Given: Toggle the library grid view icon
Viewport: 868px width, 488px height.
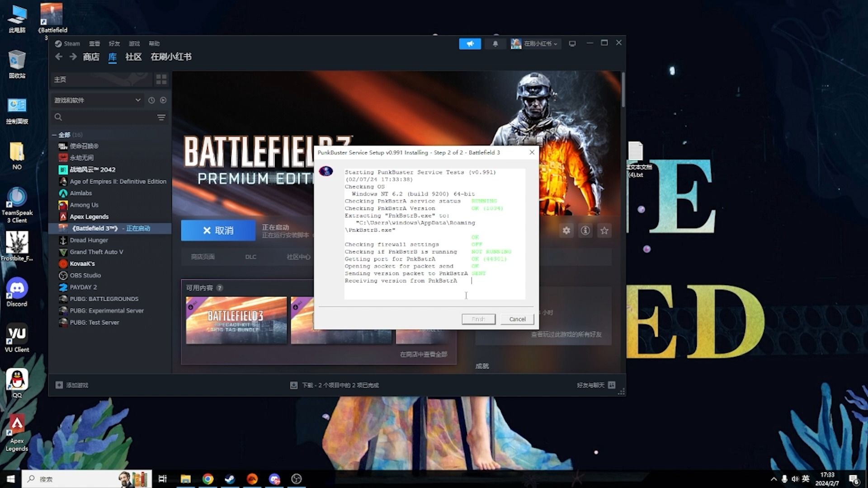Looking at the screenshot, I should (x=161, y=80).
